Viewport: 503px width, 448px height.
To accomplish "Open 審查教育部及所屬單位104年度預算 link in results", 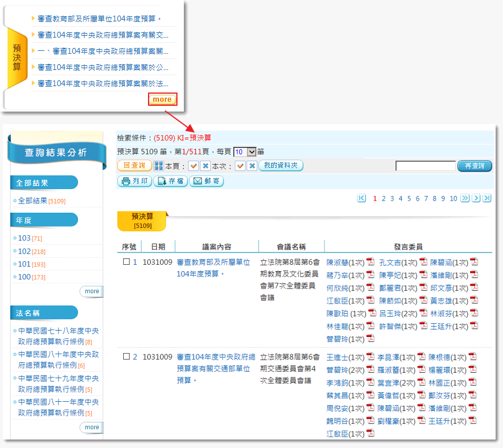I will pyautogui.click(x=213, y=262).
